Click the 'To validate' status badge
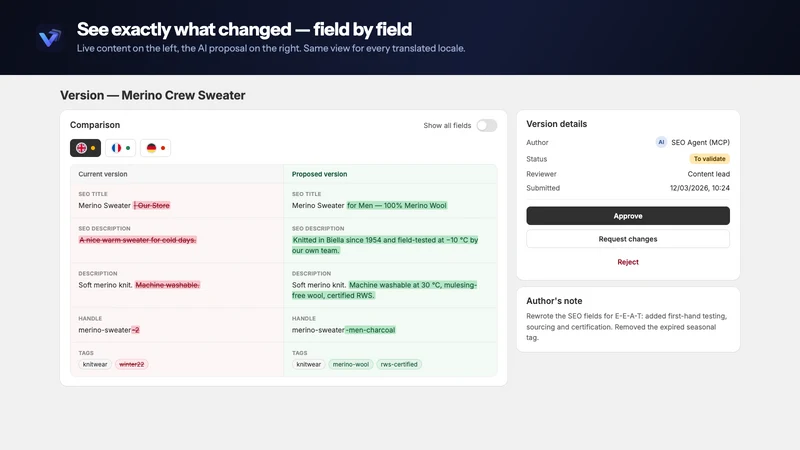 [709, 159]
